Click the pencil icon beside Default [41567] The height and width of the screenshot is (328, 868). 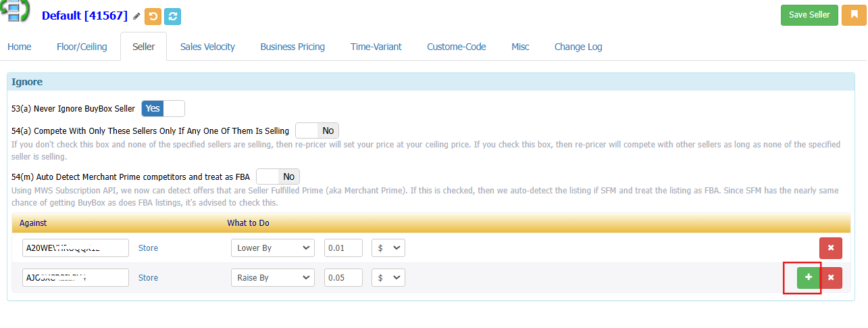tap(137, 16)
